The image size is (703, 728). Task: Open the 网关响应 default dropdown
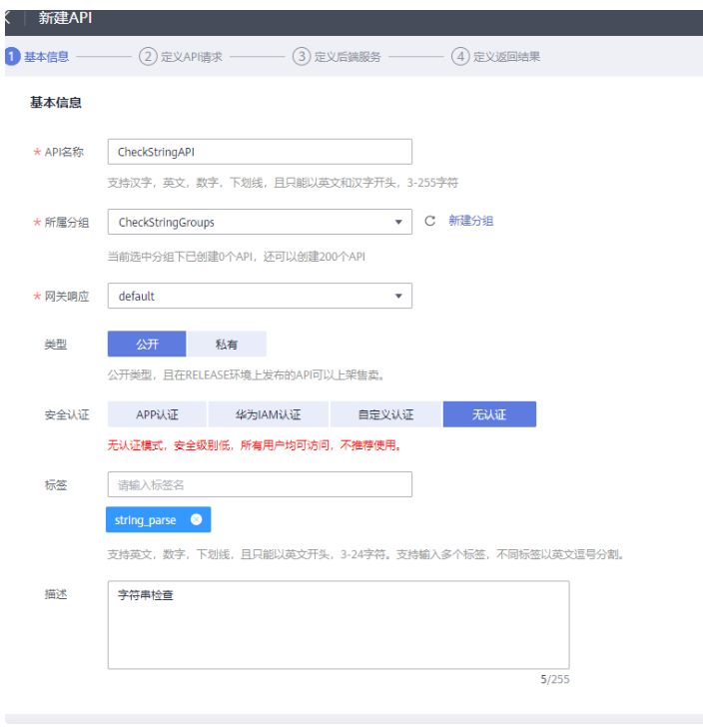tap(260, 296)
